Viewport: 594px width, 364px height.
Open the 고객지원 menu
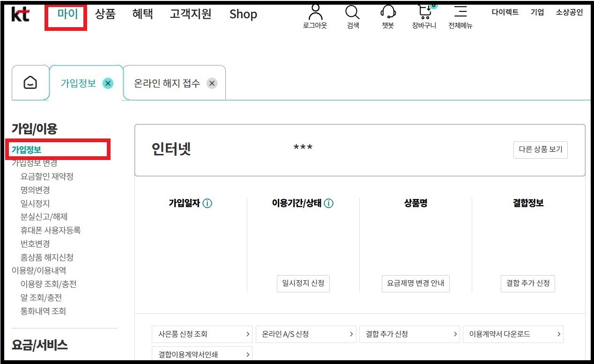190,14
